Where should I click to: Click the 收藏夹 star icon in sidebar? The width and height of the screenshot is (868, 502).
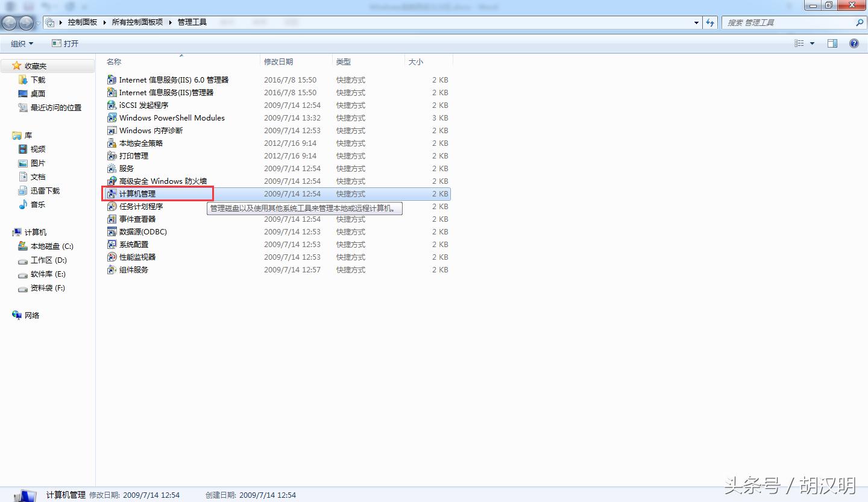16,66
